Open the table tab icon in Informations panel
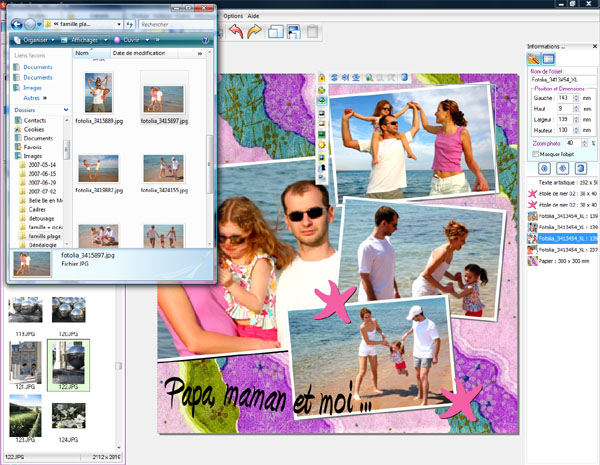The image size is (600, 465). click(x=548, y=59)
